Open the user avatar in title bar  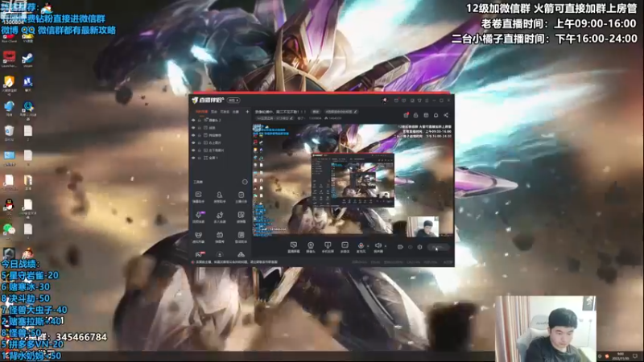[385, 100]
